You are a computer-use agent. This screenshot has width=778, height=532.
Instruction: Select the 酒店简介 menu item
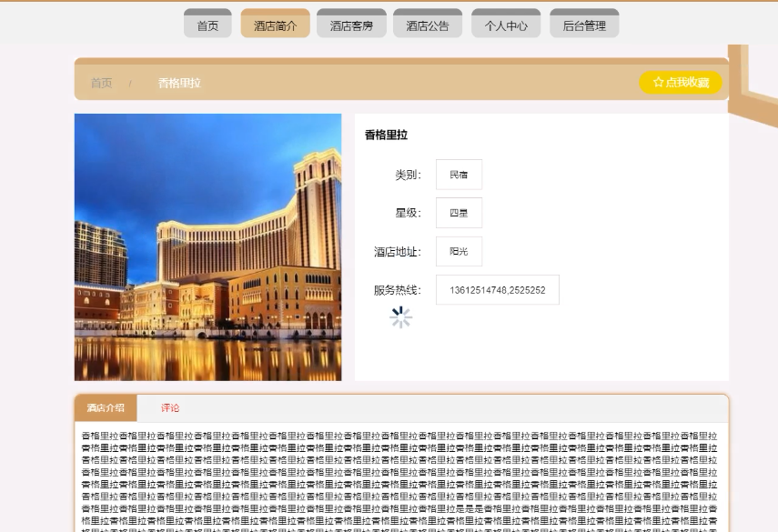(x=277, y=25)
